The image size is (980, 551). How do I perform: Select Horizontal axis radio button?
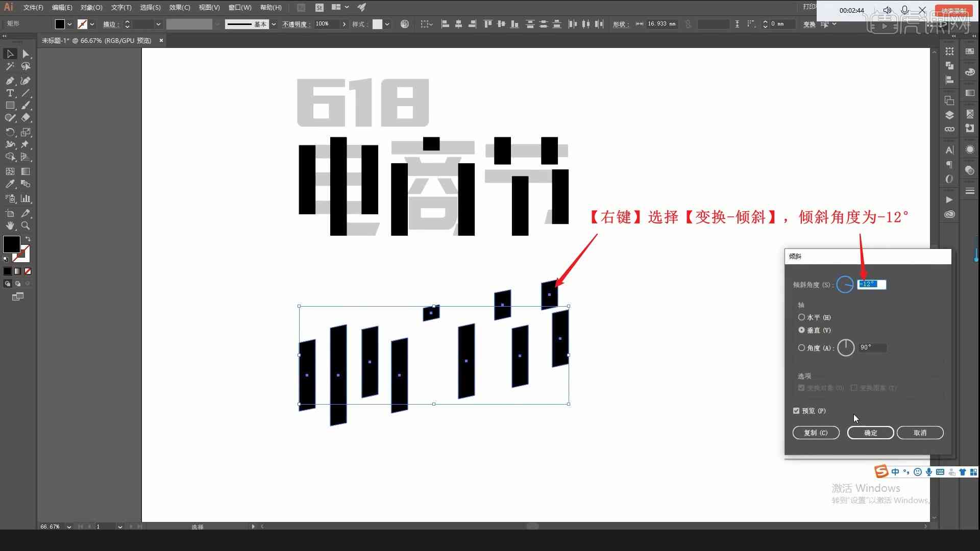point(802,317)
